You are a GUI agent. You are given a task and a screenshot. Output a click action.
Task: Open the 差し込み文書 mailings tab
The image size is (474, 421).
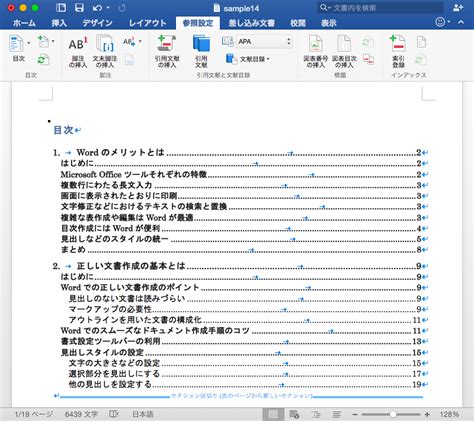pos(252,23)
